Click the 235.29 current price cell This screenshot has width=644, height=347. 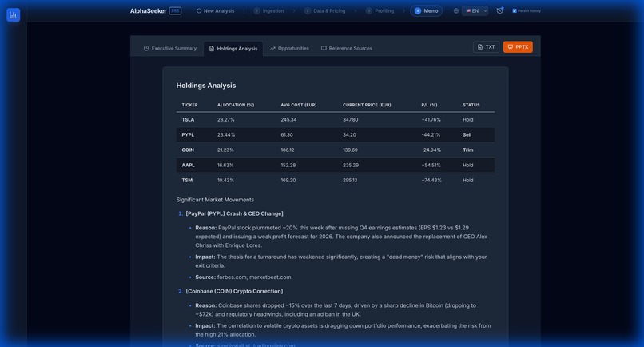(351, 166)
